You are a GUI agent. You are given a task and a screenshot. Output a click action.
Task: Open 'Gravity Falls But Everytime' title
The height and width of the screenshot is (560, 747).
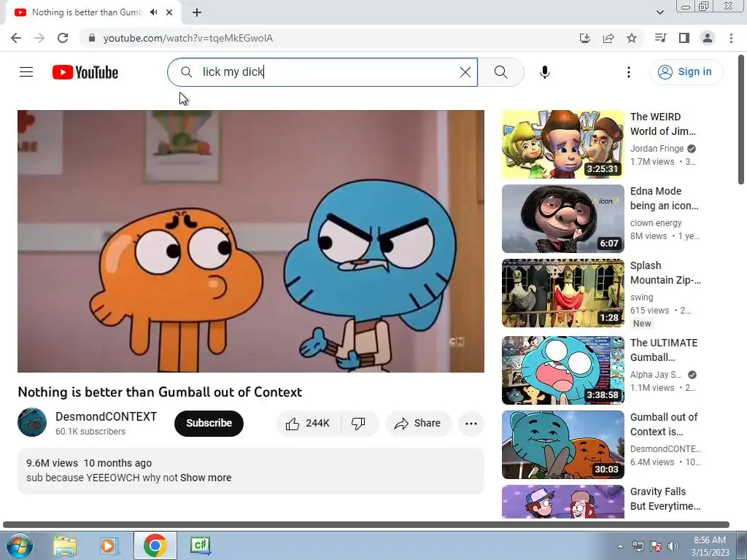(x=665, y=499)
